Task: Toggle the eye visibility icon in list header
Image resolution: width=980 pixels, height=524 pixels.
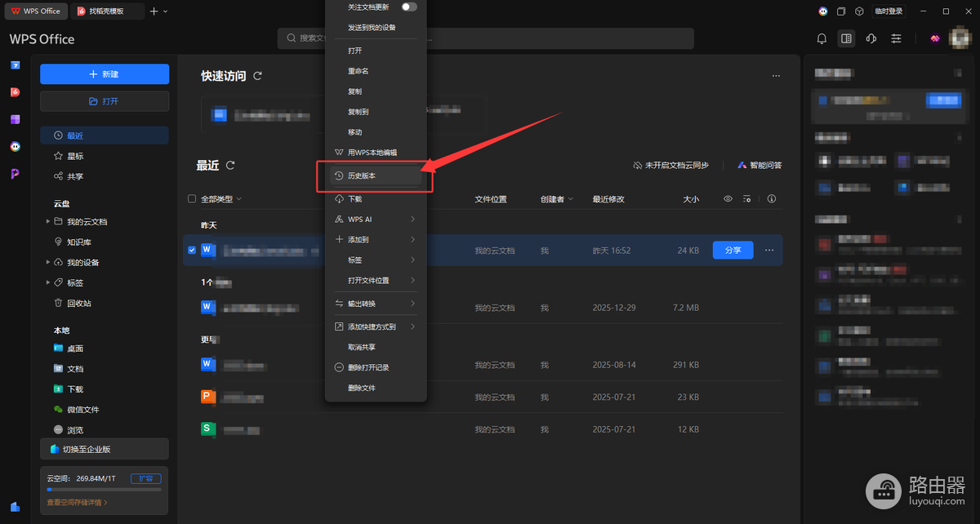Action: [x=728, y=198]
